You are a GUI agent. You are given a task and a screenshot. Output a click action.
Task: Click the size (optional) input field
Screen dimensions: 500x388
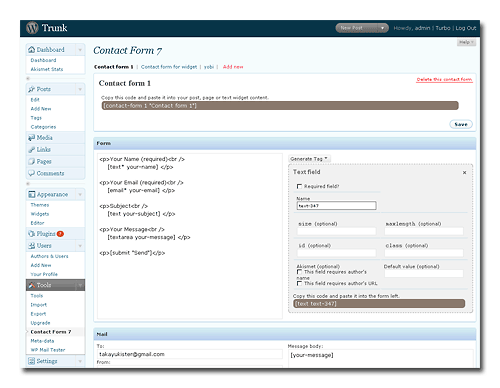point(337,231)
